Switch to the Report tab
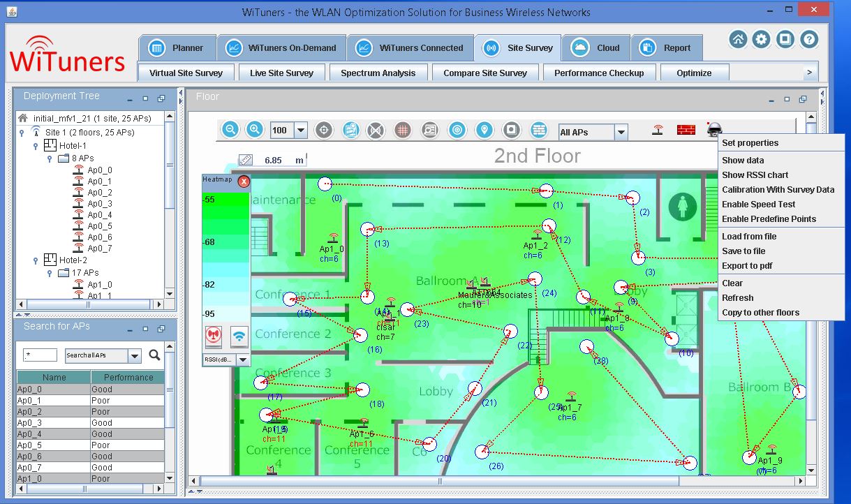Screen dimensions: 851x504 667,48
